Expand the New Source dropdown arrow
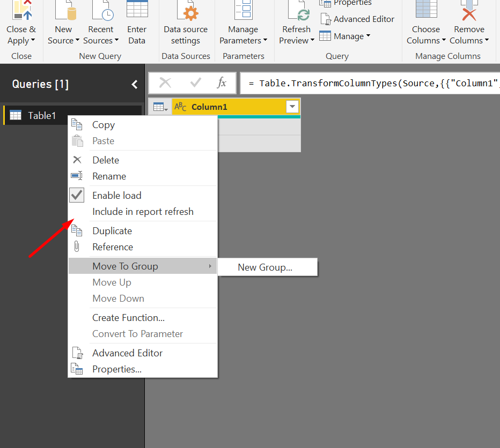500x448 pixels. pyautogui.click(x=77, y=40)
